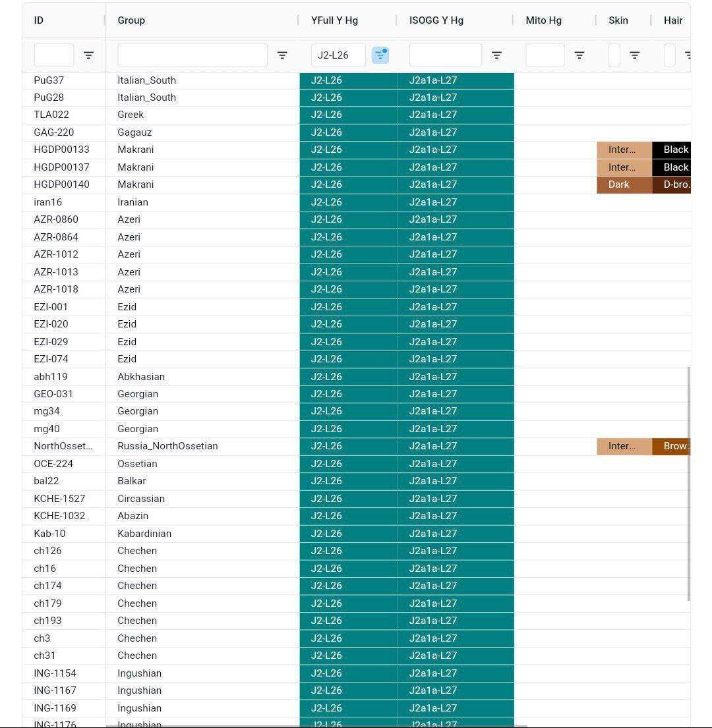Click the YFull filter box containing J2-L26
The image size is (712, 728).
point(338,55)
